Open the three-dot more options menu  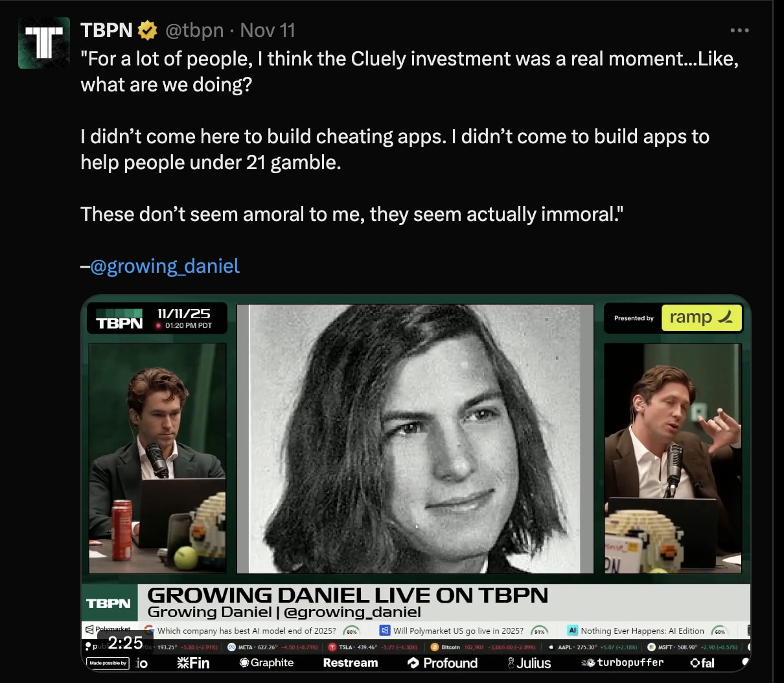click(739, 30)
